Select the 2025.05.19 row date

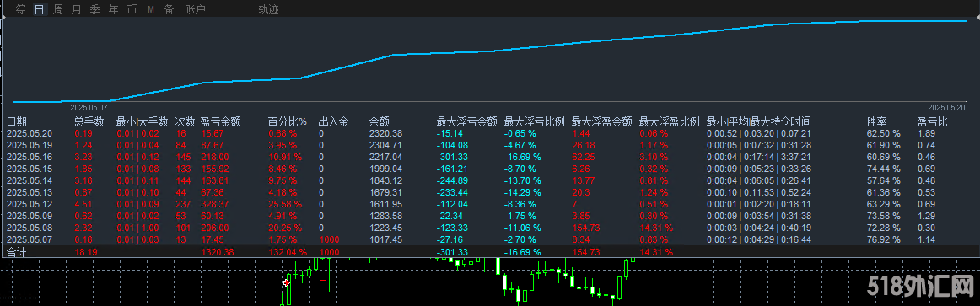tap(29, 145)
